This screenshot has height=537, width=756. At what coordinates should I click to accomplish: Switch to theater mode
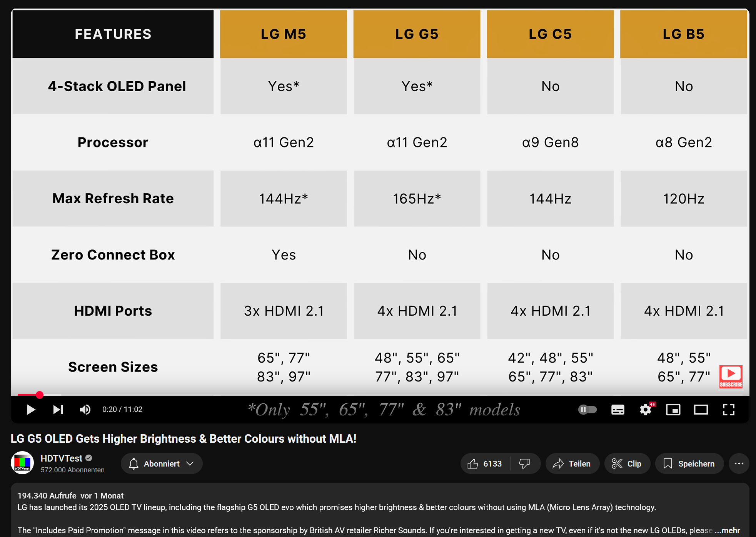[x=701, y=410]
